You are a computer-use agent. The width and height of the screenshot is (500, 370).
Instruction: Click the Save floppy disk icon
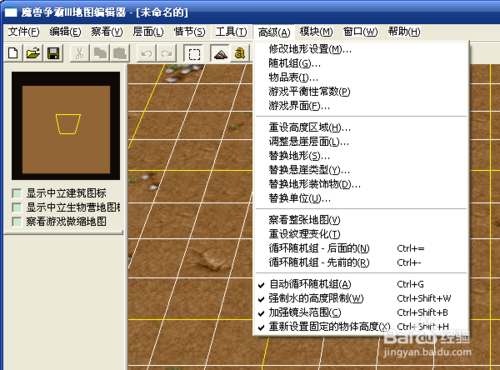click(x=53, y=53)
